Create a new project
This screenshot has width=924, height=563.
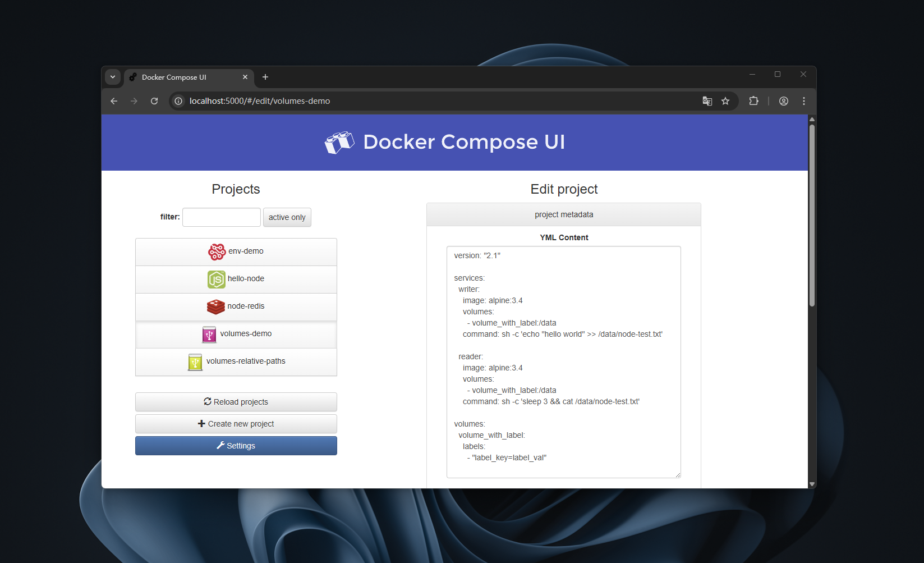(x=236, y=424)
